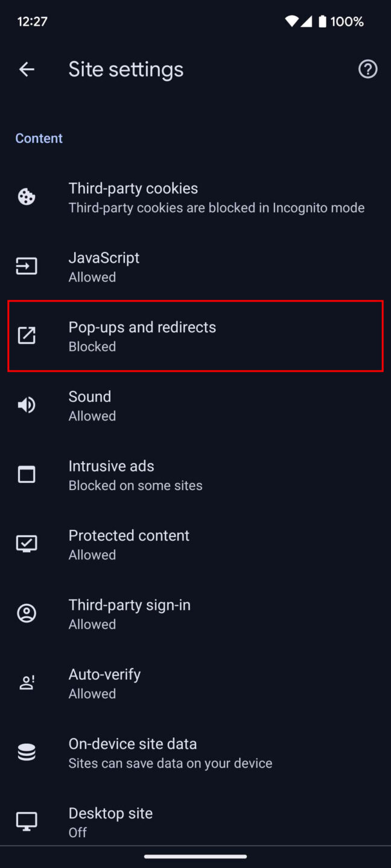Image resolution: width=391 pixels, height=868 pixels.
Task: Click the Third-party sign-in account icon
Action: (x=27, y=613)
